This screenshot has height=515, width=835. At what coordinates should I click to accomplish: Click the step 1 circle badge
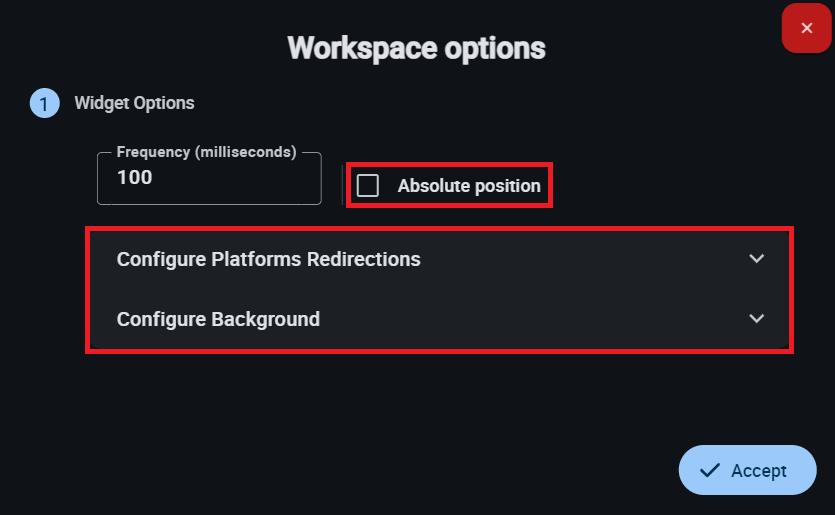pos(44,103)
